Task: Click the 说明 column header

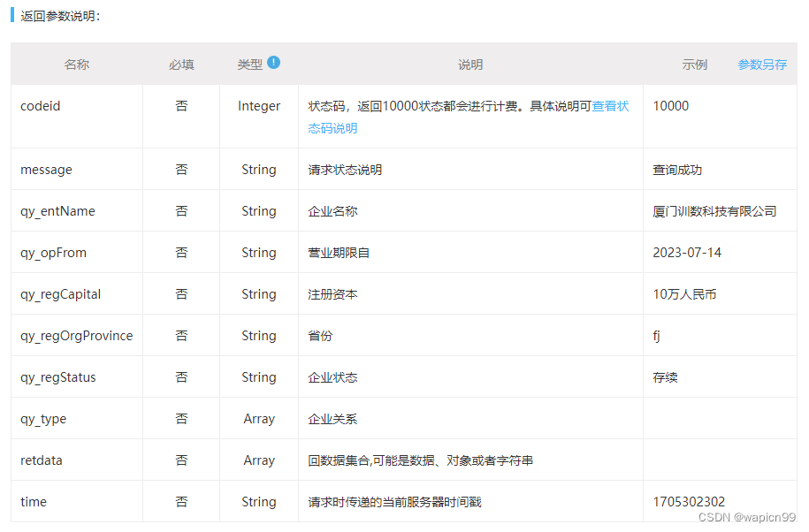Action: (x=470, y=65)
